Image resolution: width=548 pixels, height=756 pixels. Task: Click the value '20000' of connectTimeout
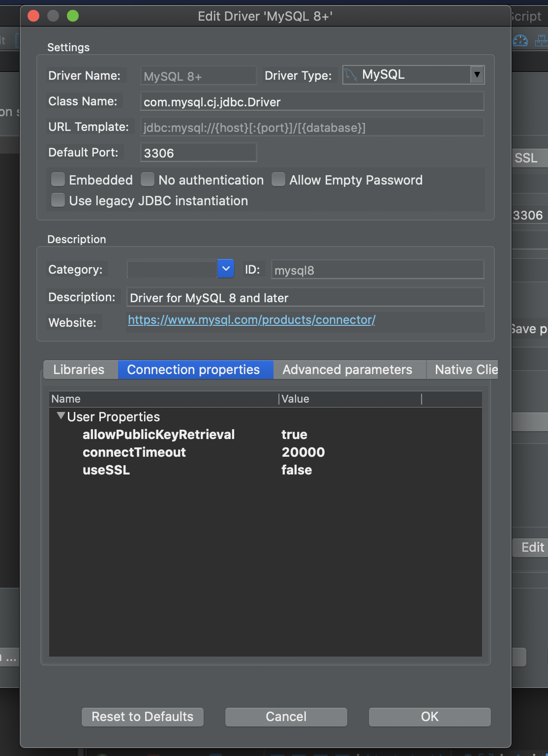coord(303,452)
